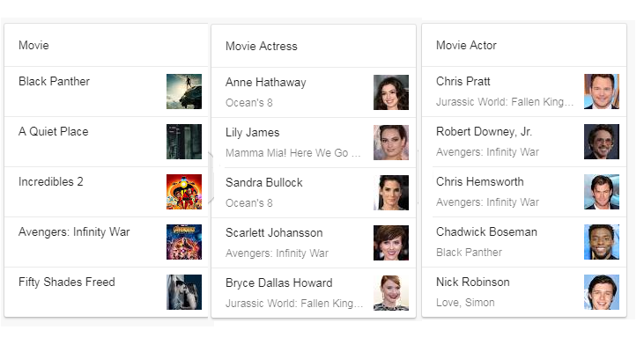The image size is (644, 352).
Task: Select the Chris Hemsworth name
Action: (480, 181)
